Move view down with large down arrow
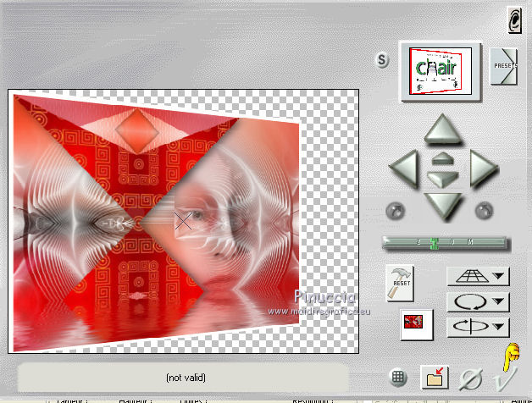The height and width of the screenshot is (403, 532). pyautogui.click(x=443, y=207)
